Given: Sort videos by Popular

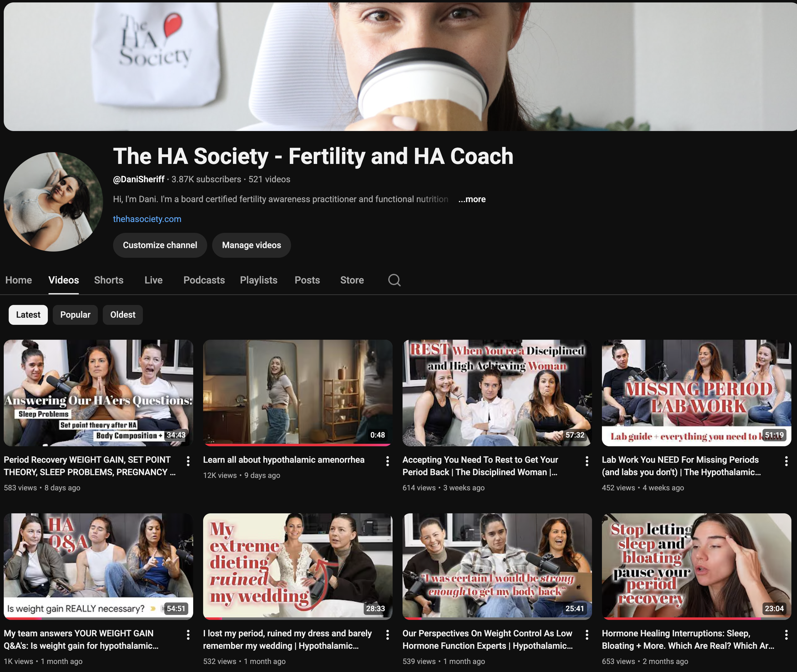Looking at the screenshot, I should click(x=75, y=315).
